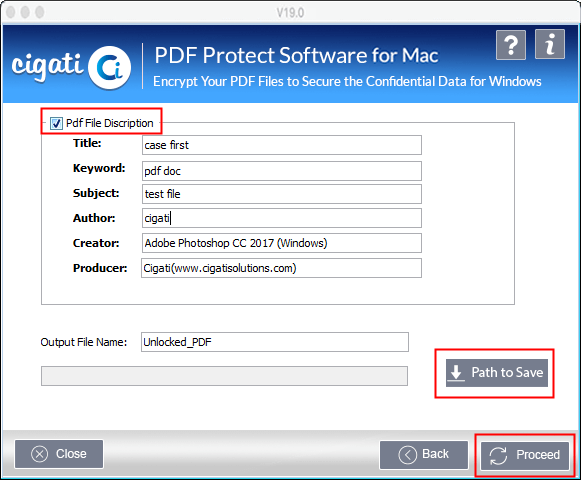Edit the Creator field Adobe Photoshop CC 2017
The image size is (581, 480).
pyautogui.click(x=282, y=243)
